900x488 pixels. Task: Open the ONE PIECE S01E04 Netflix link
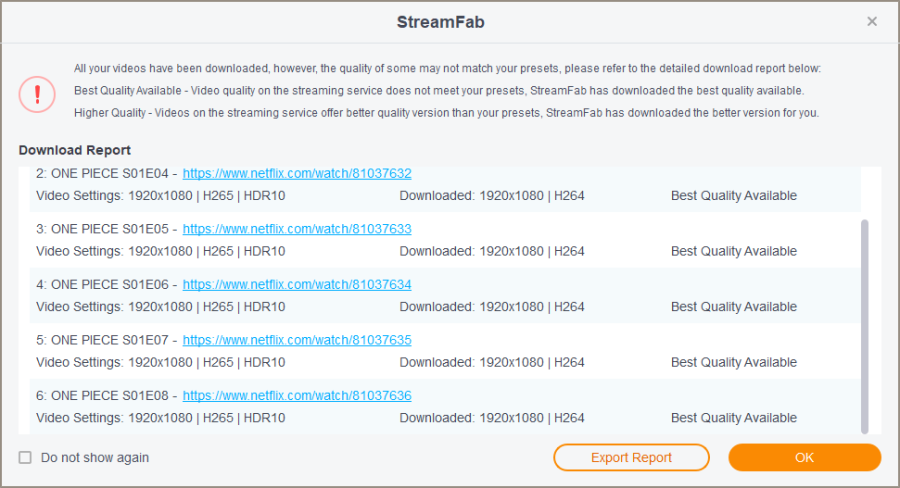[297, 174]
